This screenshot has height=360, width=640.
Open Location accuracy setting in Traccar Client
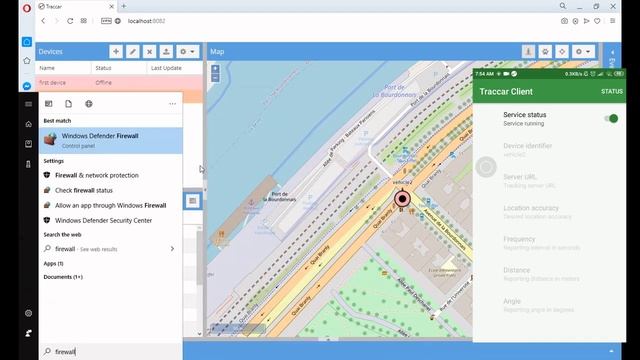pyautogui.click(x=549, y=212)
